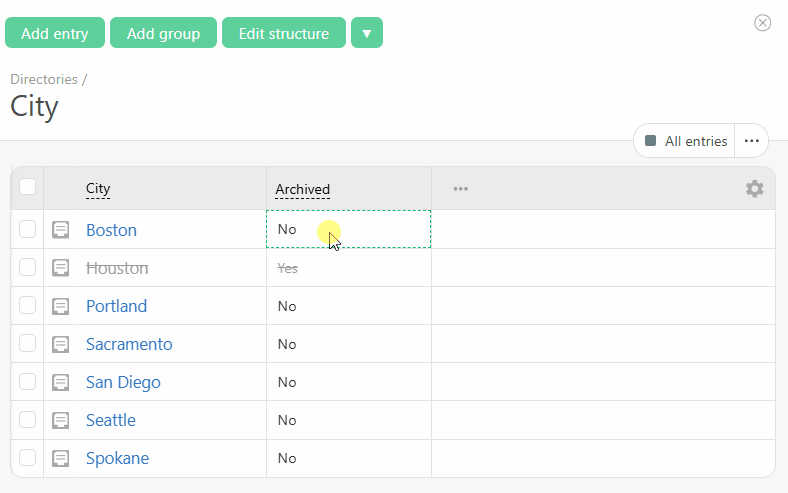The image size is (788, 493).
Task: Click the entry icon beside San Diego
Action: tap(61, 382)
